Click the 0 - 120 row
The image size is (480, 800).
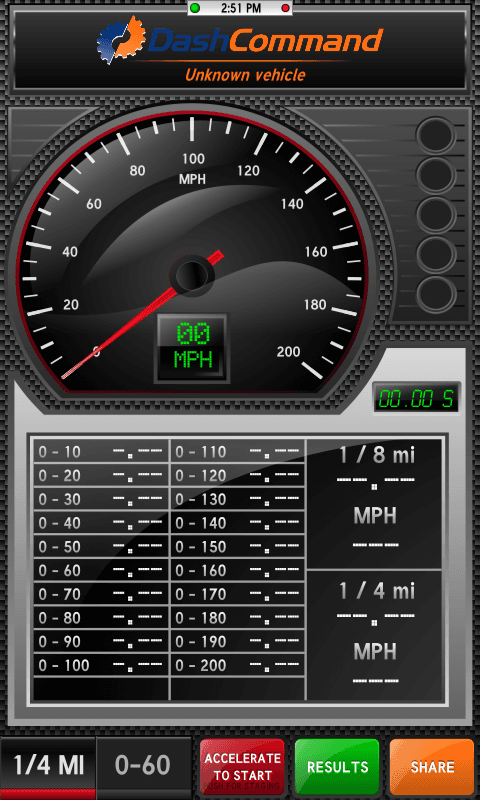tap(237, 476)
